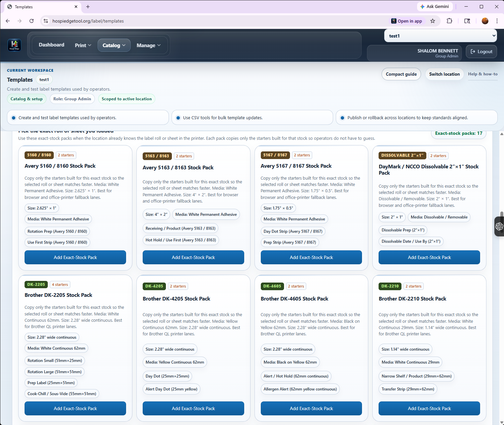504x425 pixels.
Task: Click the Scoped to active location chip
Action: coord(127,99)
